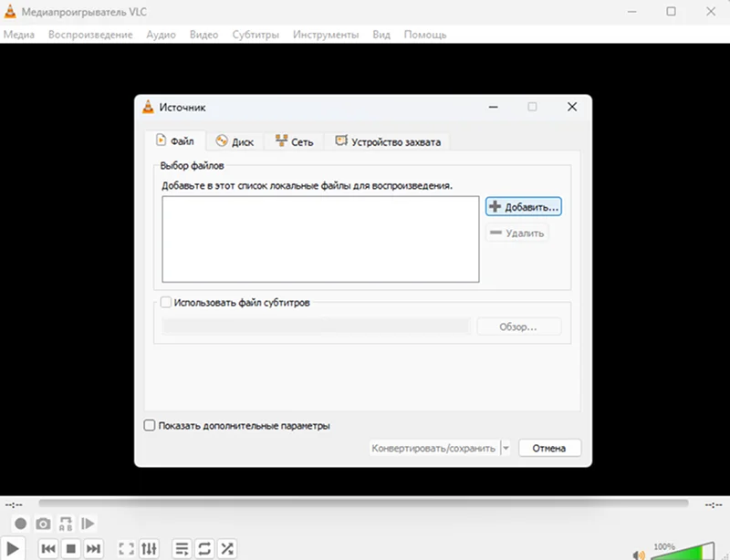The image size is (730, 560).
Task: Switch to the Сеть tab
Action: [x=294, y=141]
